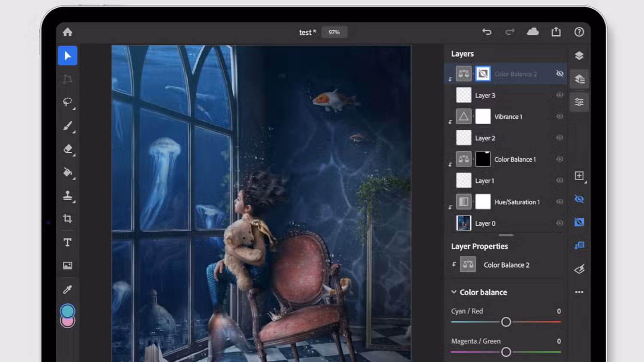Screen dimensions: 644x362
Task: Click the Layers panel resize handle bar
Action: [x=506, y=235]
